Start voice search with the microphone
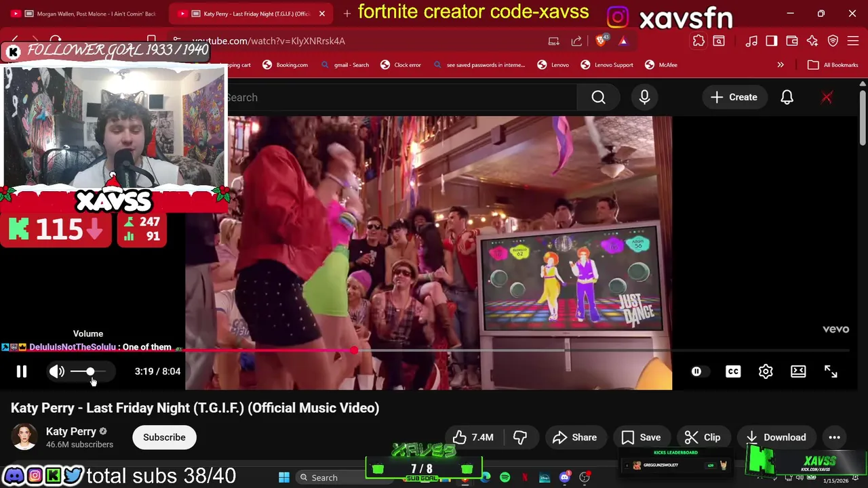Screen dimensions: 868x488 pos(644,98)
